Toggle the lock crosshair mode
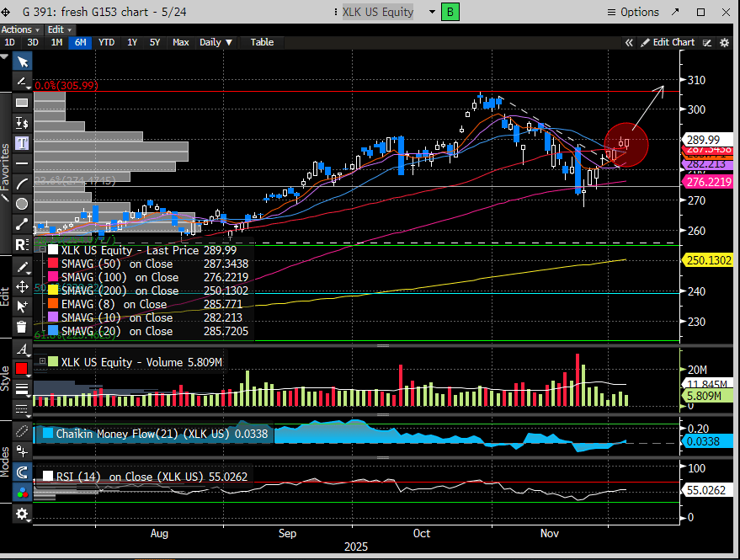740x560 pixels. coord(22,451)
